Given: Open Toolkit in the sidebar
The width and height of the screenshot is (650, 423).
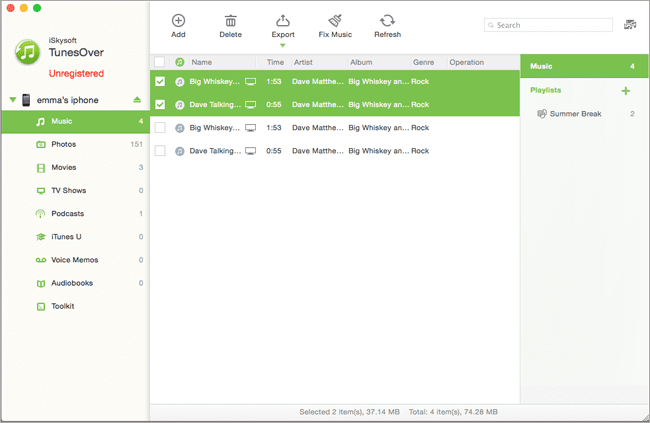Looking at the screenshot, I should pos(75,306).
